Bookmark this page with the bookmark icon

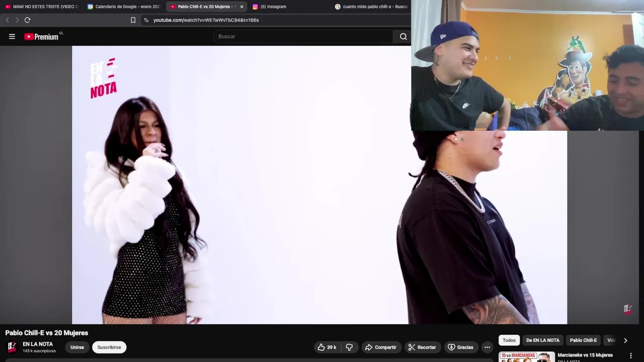133,20
